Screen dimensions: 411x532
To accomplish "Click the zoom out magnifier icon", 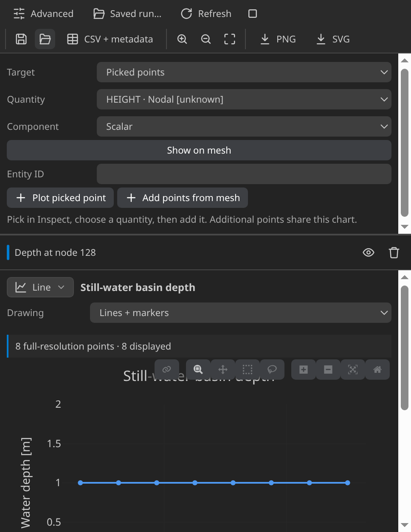I will pos(206,39).
